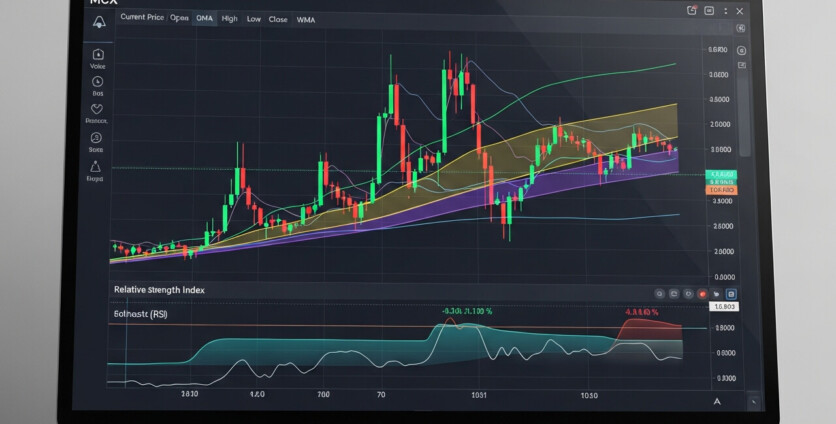
Task: Click the small arrow icon in bottom-right corner
Action: click(754, 402)
